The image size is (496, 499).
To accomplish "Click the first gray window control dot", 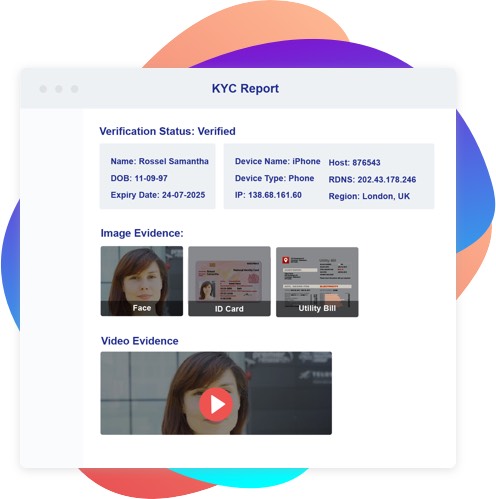I will click(43, 89).
